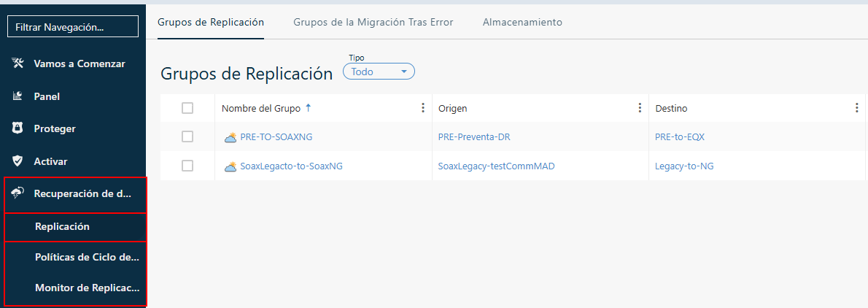Check the SoaxLegacto-to-SoaxNG row checkbox
Viewport: 868px width, 308px height.
tap(187, 166)
